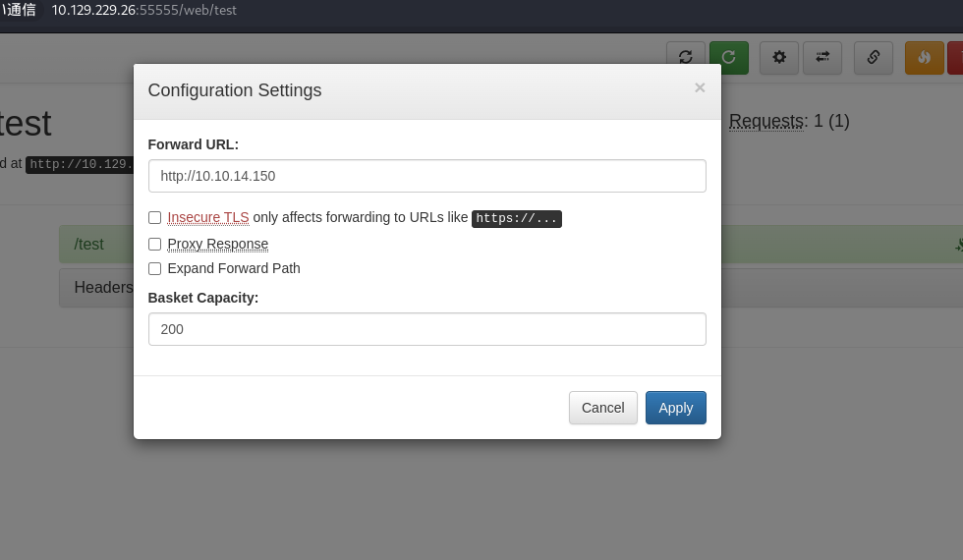The image size is (963, 560).
Task: Click the chain link icon button
Action: pyautogui.click(x=874, y=58)
